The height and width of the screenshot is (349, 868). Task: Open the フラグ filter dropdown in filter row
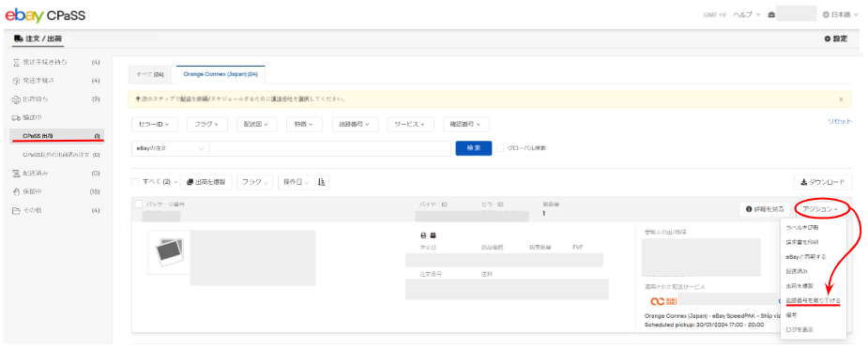pos(207,125)
